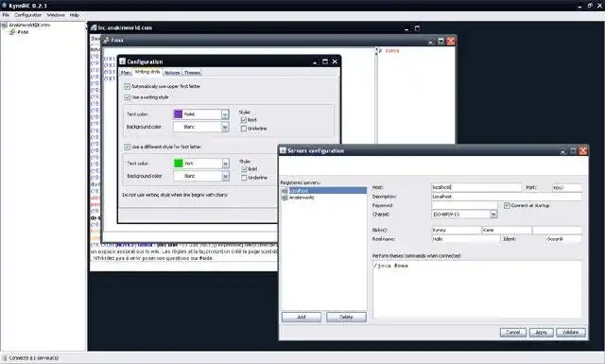
Task: Open the Windows menu
Action: (56, 15)
